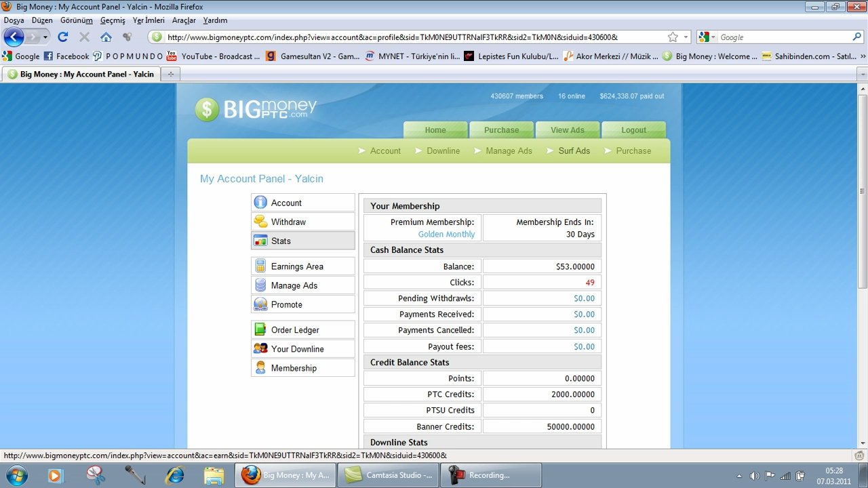This screenshot has width=868, height=488.
Task: Click the Order Ledger green icon
Action: point(260,330)
